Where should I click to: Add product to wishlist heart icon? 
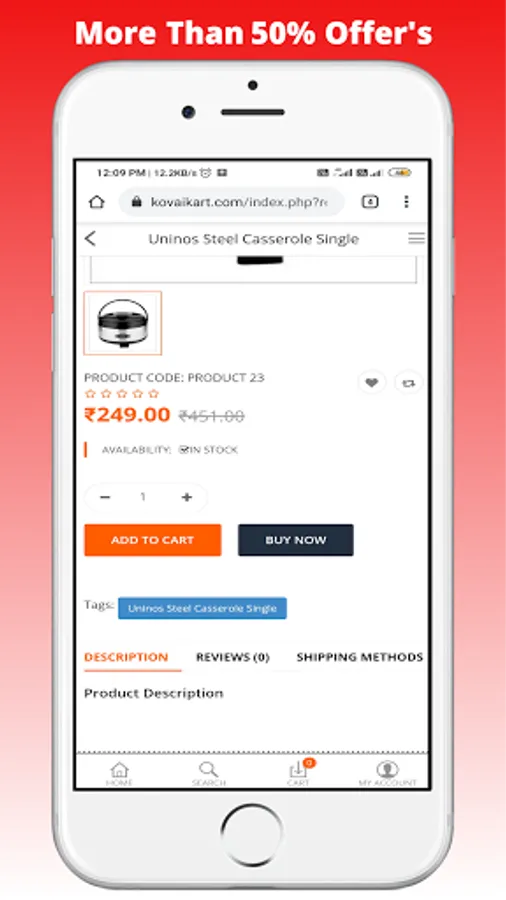(x=372, y=382)
